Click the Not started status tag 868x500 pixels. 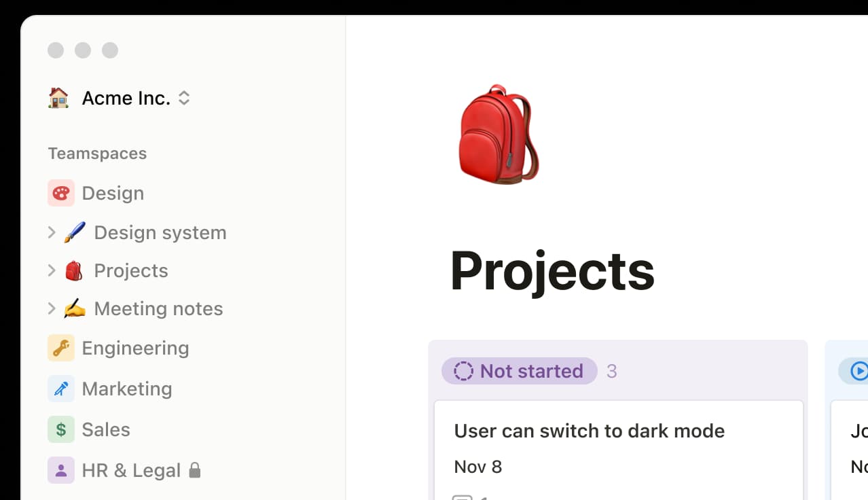tap(520, 371)
